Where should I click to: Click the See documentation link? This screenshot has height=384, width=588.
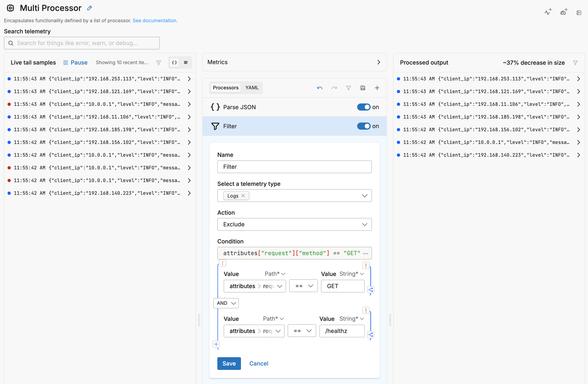tap(155, 20)
